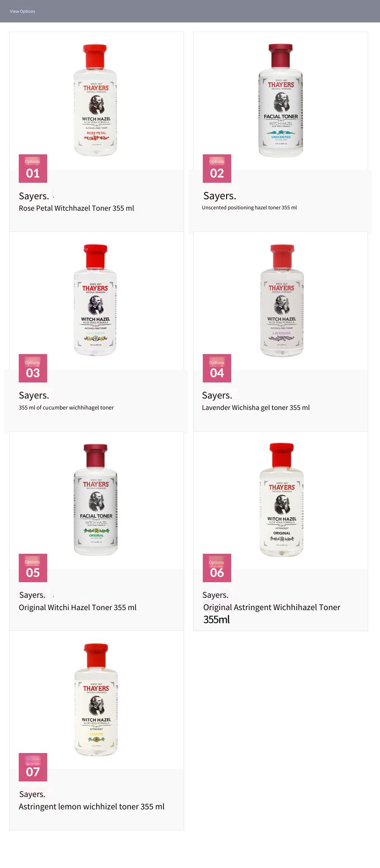
Task: Click Lavender Wichisha gel toner 355 ml text
Action: pos(256,408)
